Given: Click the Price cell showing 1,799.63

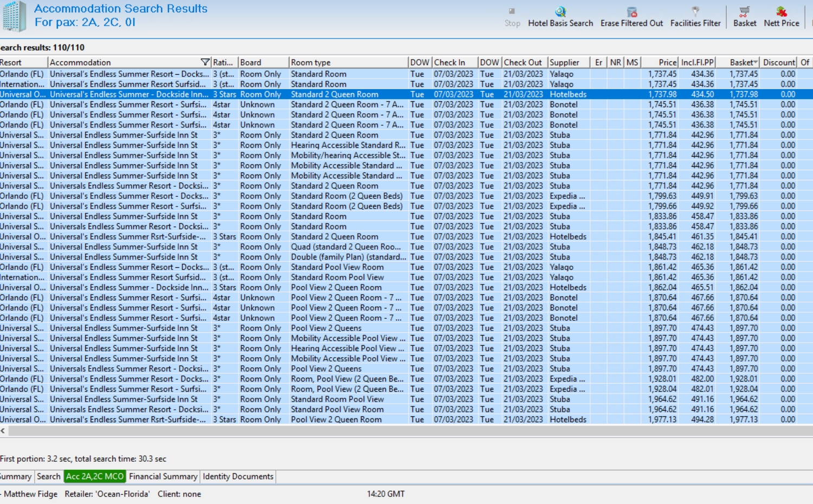Looking at the screenshot, I should pyautogui.click(x=662, y=196).
